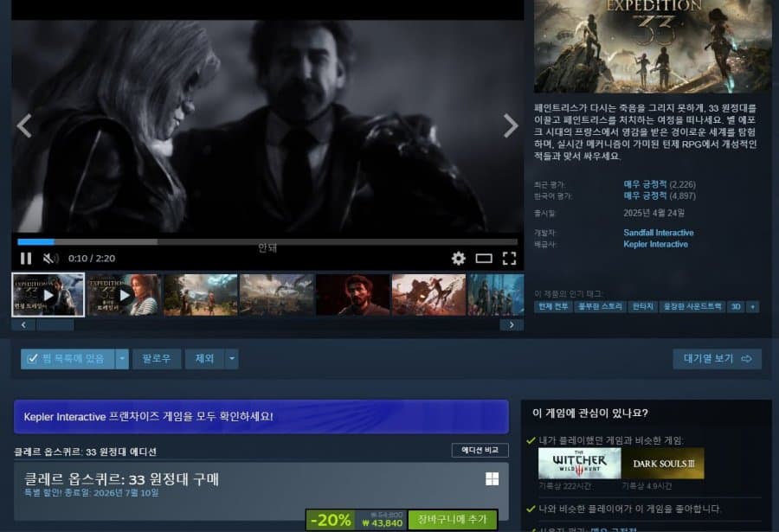779x532 pixels.
Task: Move the thumbnail strip scrollbar handle
Action: 55,325
